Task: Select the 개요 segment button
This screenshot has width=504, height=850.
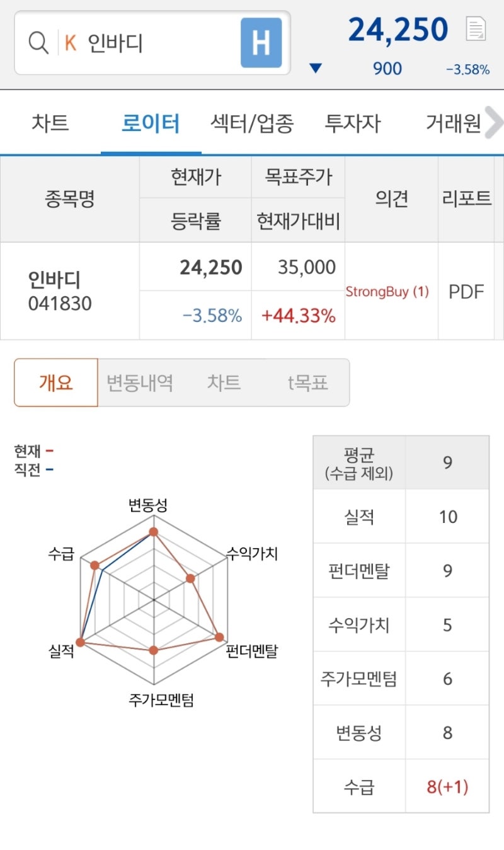Action: [x=56, y=382]
